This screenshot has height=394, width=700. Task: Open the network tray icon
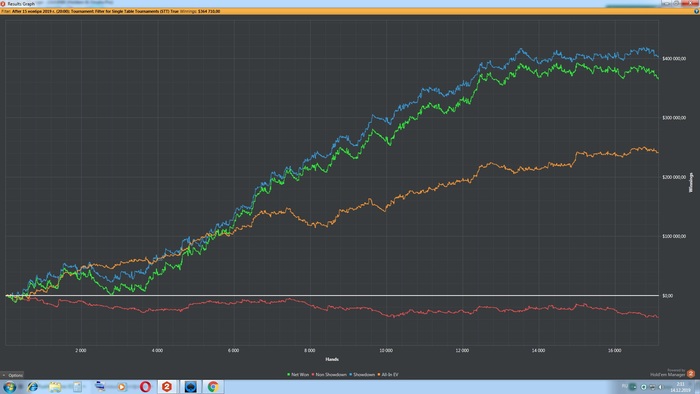(x=652, y=387)
